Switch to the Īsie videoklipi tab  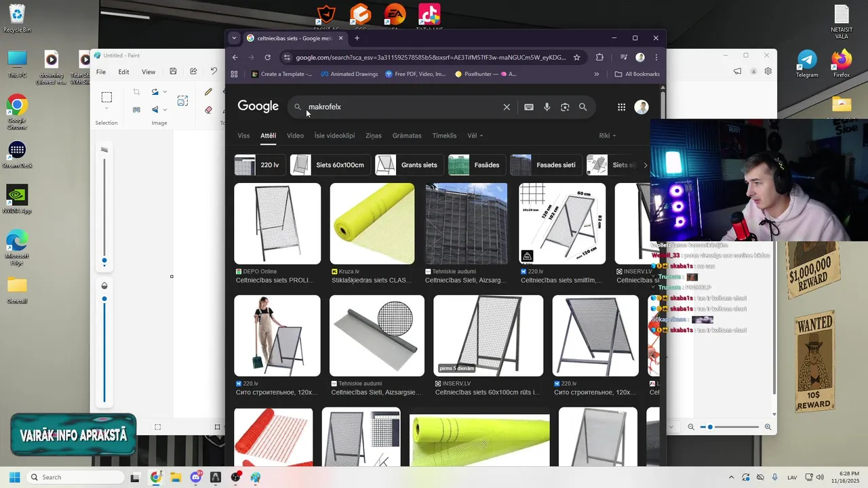tap(334, 136)
